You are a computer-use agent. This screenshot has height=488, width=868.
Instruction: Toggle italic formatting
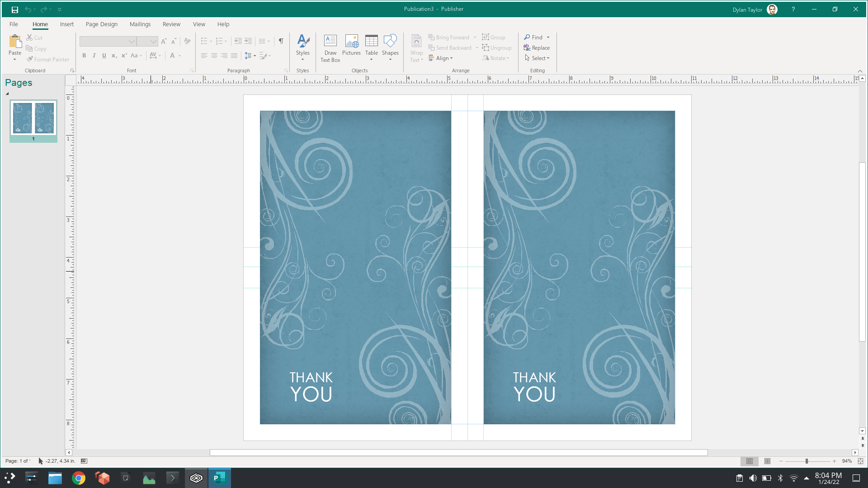94,56
